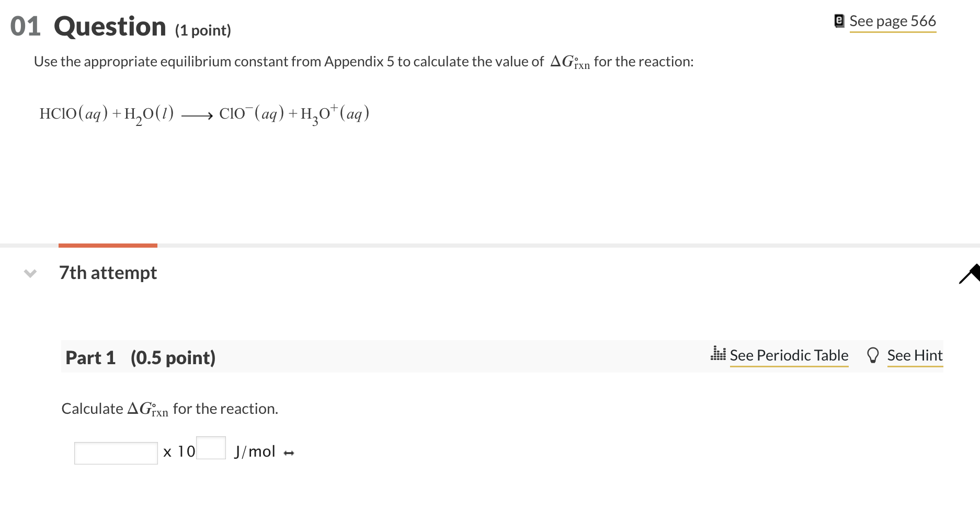Click the Part 1 (0.5 point) header
Screen dimensions: 980x511
point(141,358)
